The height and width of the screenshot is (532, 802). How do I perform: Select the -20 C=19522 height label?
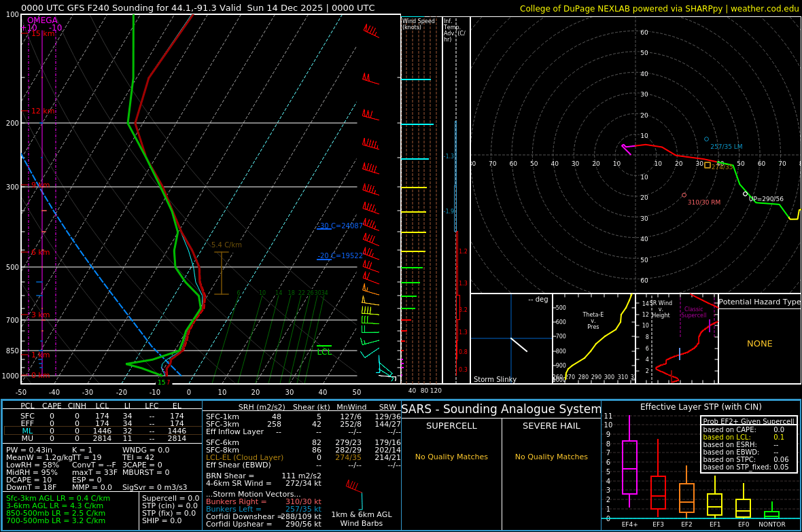[x=340, y=255]
